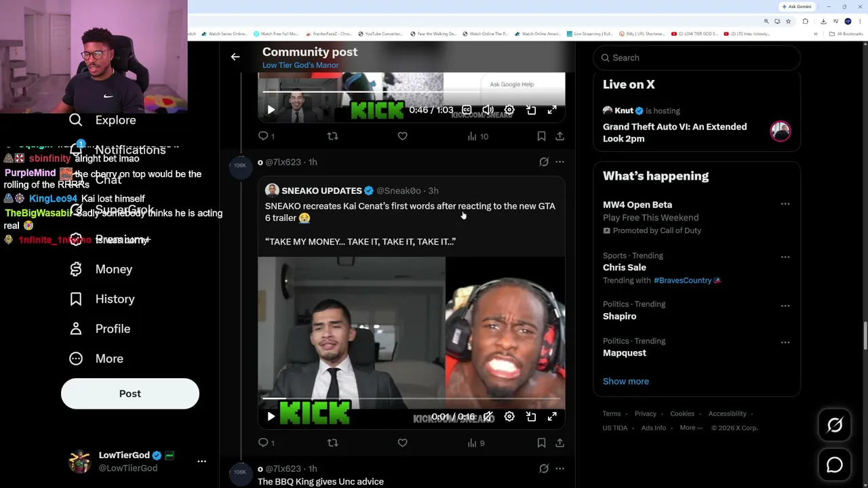Open the All Bookmarks folder

pos(846,34)
